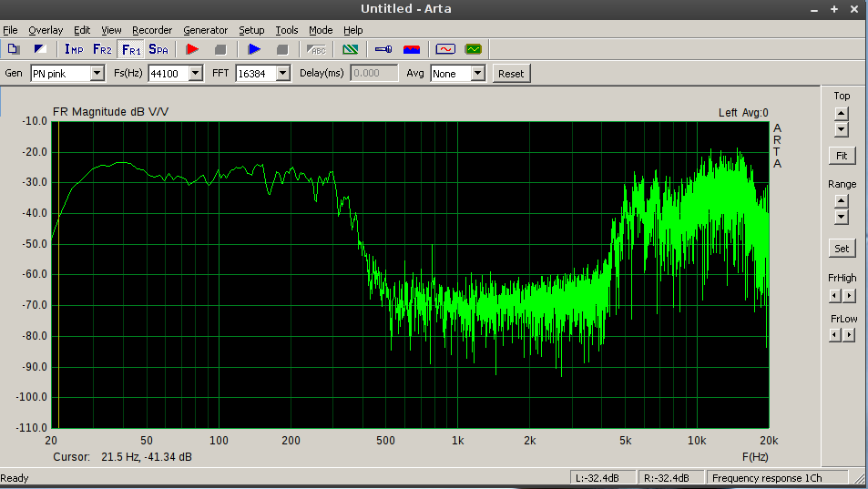Click the Cursor 21.5 Hz readout text

[122, 457]
